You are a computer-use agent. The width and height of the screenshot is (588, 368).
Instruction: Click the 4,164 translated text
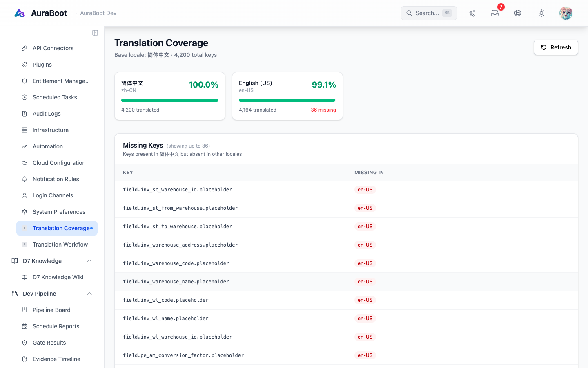[x=258, y=110]
